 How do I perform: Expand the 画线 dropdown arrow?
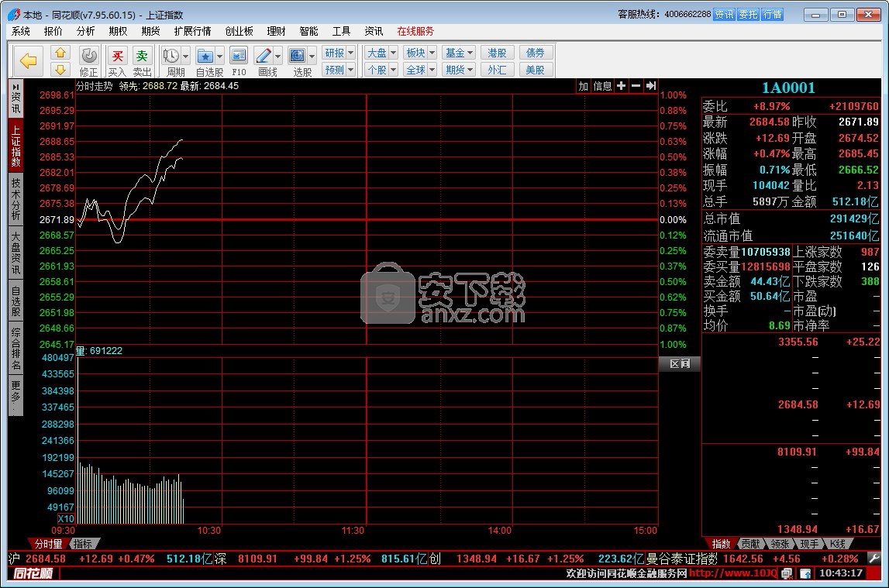[x=277, y=56]
